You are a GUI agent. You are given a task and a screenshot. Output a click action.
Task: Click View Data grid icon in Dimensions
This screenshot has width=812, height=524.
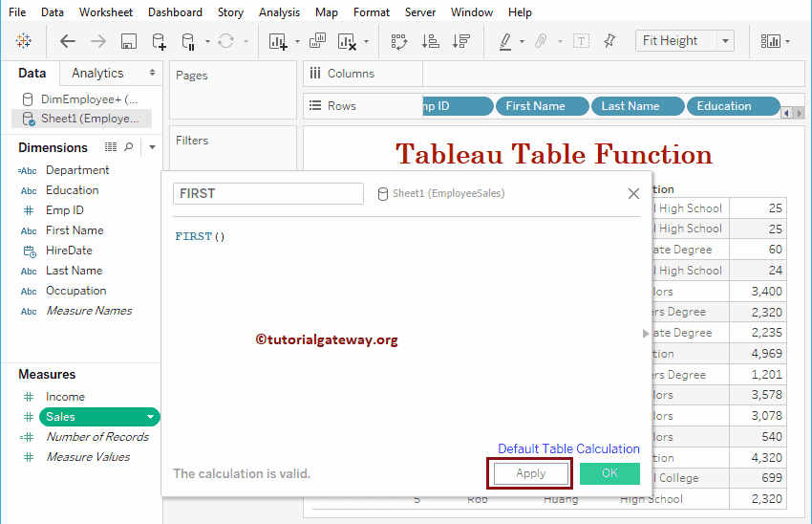click(x=111, y=147)
